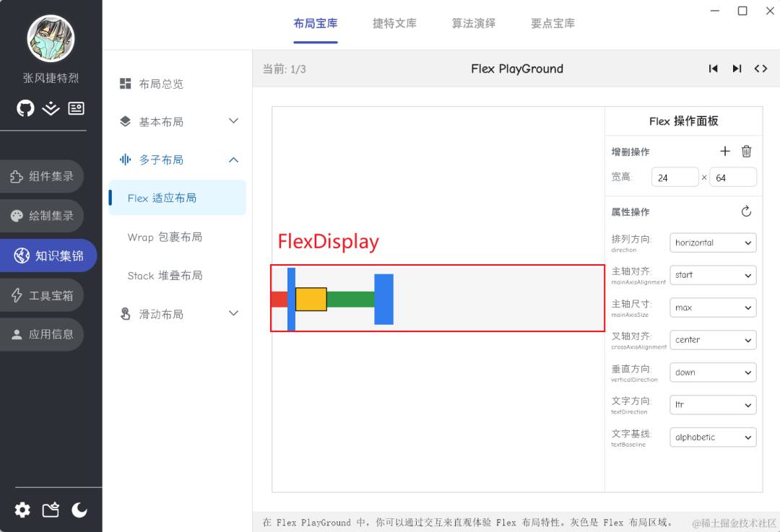Open the crossAxisAlignment center dropdown
Viewport: 780px width, 532px height.
coord(713,340)
